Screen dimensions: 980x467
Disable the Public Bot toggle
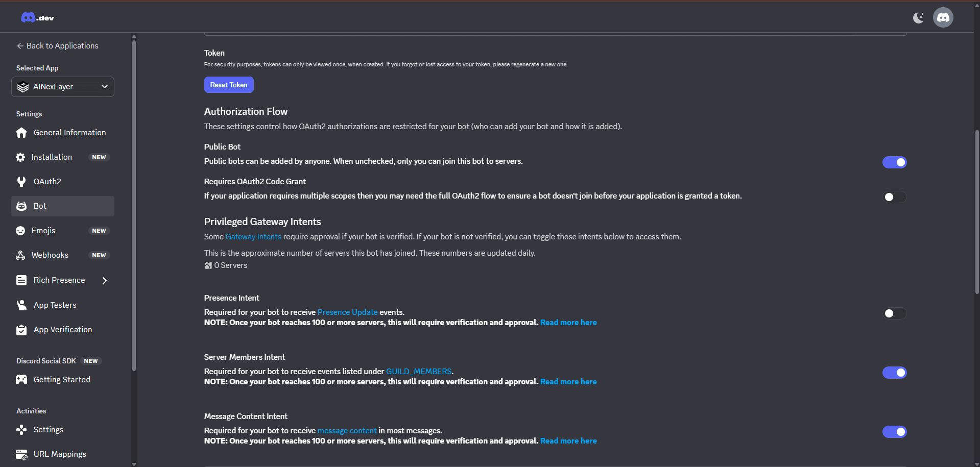pyautogui.click(x=894, y=162)
